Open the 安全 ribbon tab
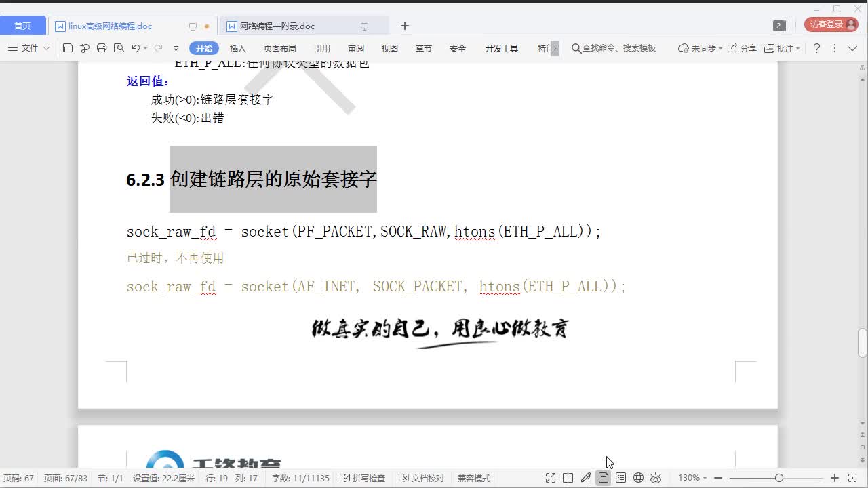 click(458, 48)
